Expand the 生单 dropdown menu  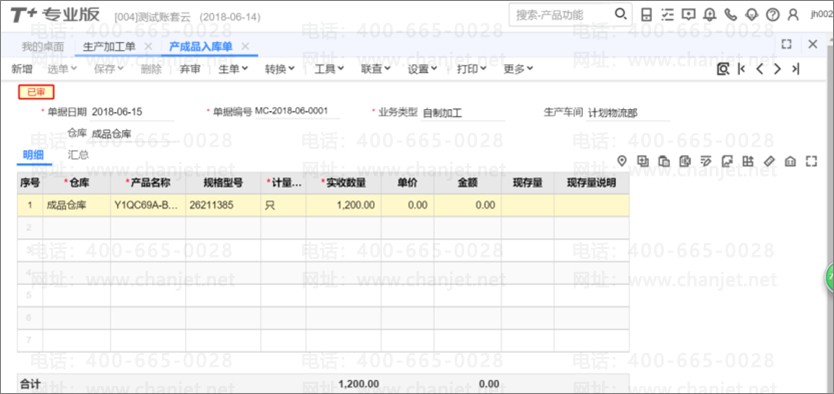click(x=233, y=69)
